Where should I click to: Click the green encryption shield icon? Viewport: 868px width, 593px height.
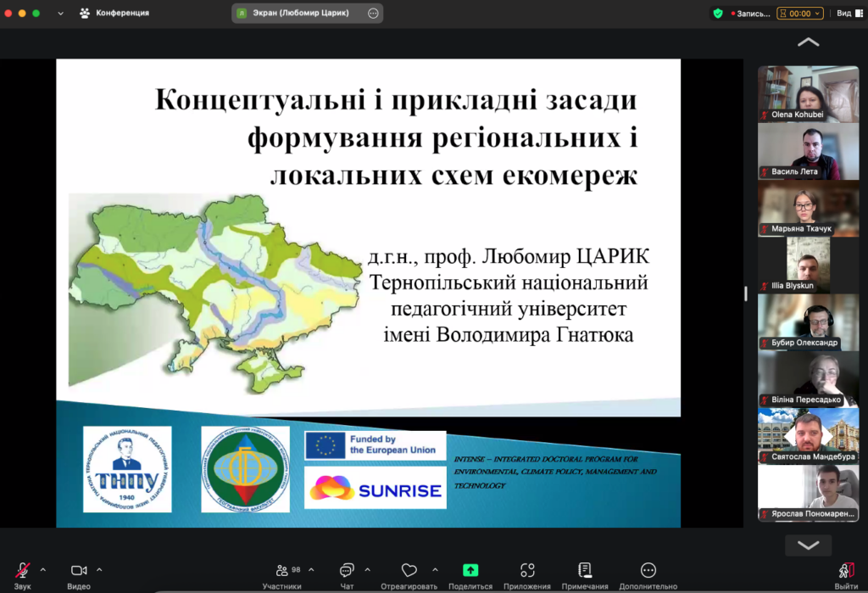click(x=718, y=14)
